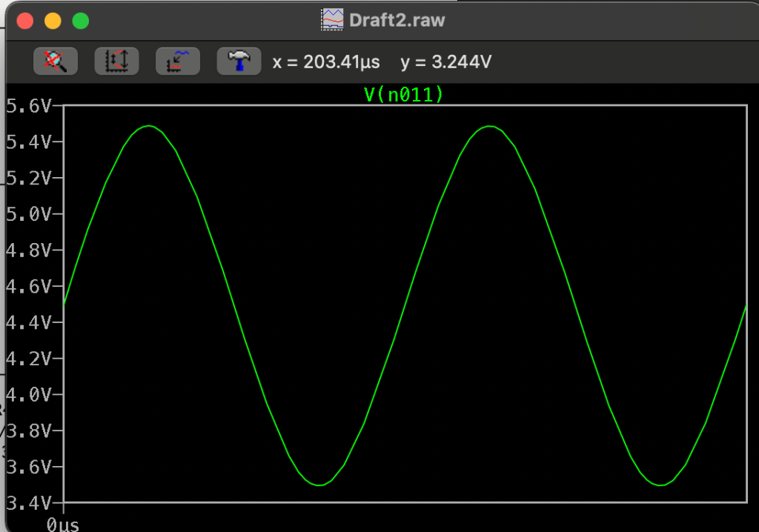Screen dimensions: 759x532
Task: Click the first peak of the green waveform
Action: [x=149, y=126]
